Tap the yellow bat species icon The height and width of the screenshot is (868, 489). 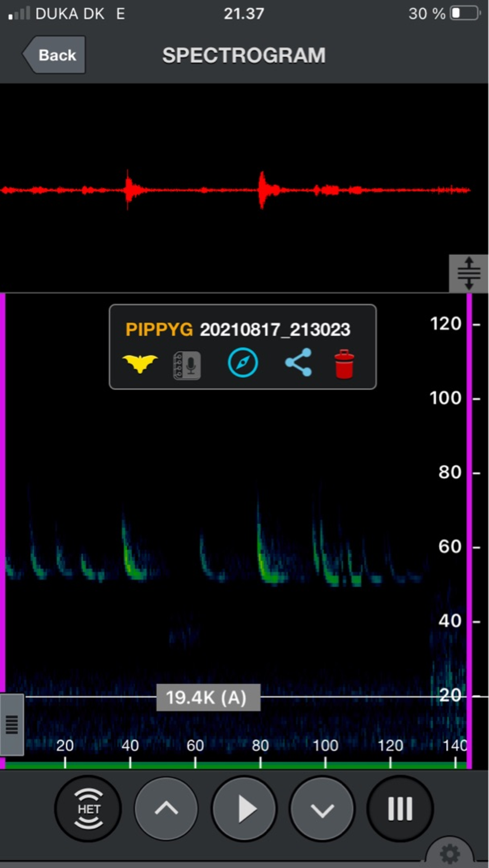pyautogui.click(x=140, y=363)
